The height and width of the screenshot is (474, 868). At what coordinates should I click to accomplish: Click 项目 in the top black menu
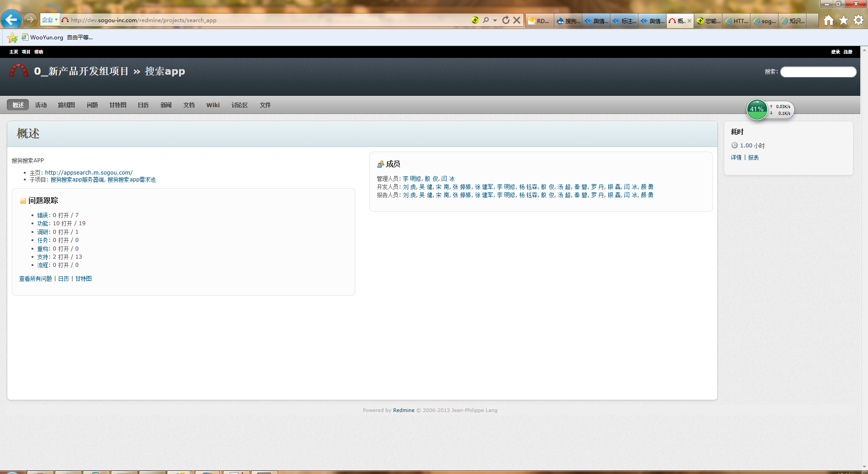[x=26, y=52]
